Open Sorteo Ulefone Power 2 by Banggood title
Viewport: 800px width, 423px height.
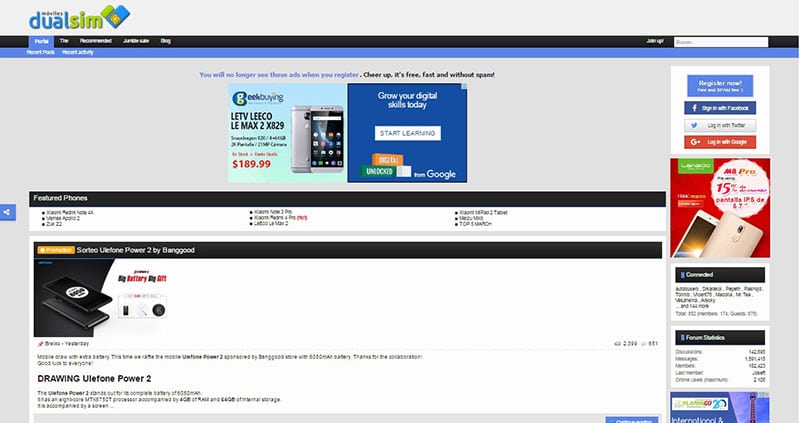coord(135,250)
